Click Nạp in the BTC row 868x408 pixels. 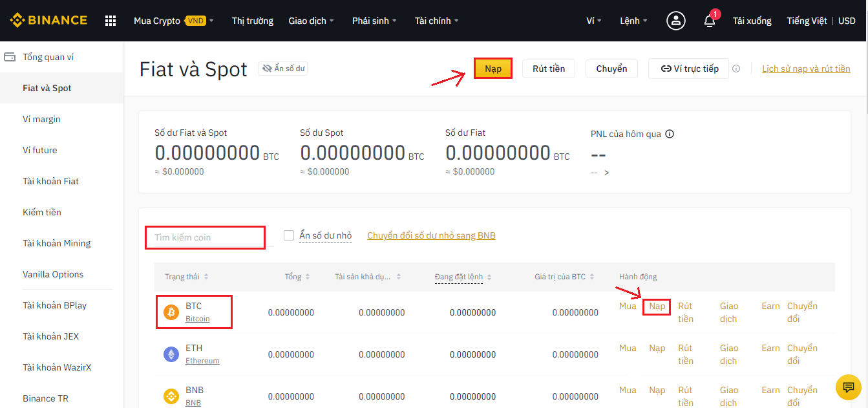(657, 306)
